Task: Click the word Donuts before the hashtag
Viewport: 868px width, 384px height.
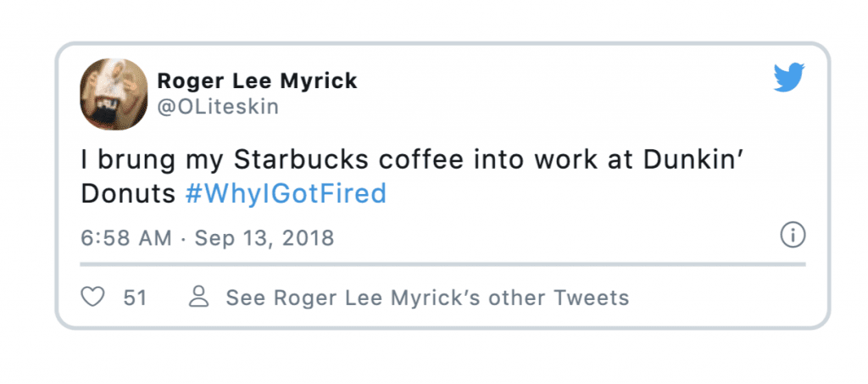Action: tap(129, 195)
